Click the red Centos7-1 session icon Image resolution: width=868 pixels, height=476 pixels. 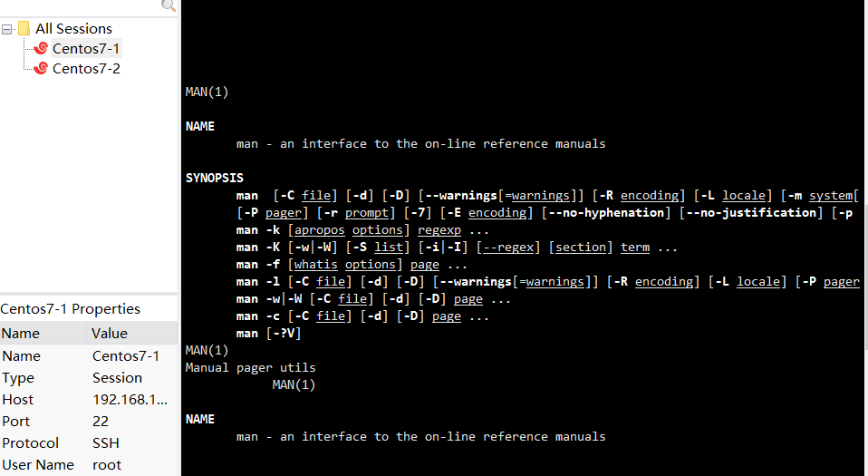tap(41, 48)
